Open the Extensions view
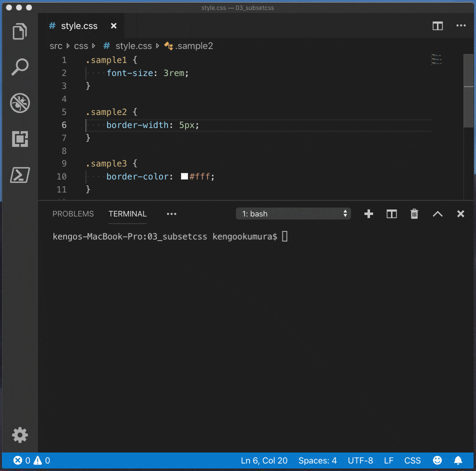Image resolution: width=476 pixels, height=471 pixels. pyautogui.click(x=20, y=139)
